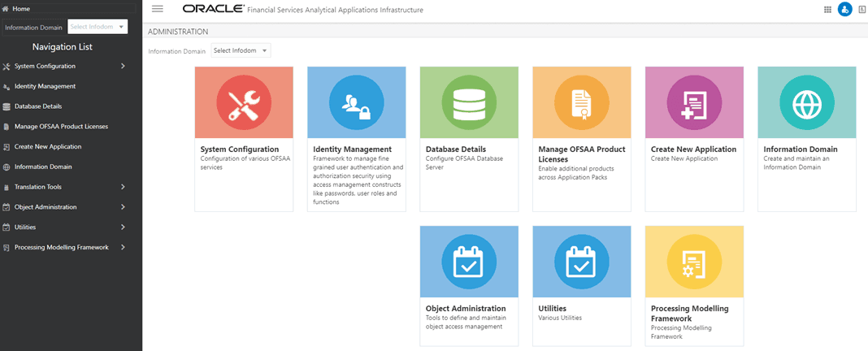Expand Processing Modelling Framework chevron in sidebar

coord(123,248)
